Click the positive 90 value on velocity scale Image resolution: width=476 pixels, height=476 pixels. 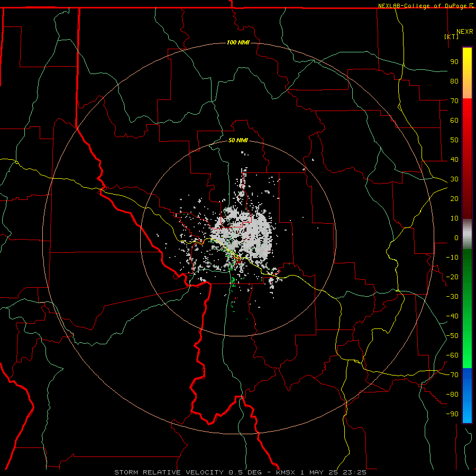click(x=454, y=62)
